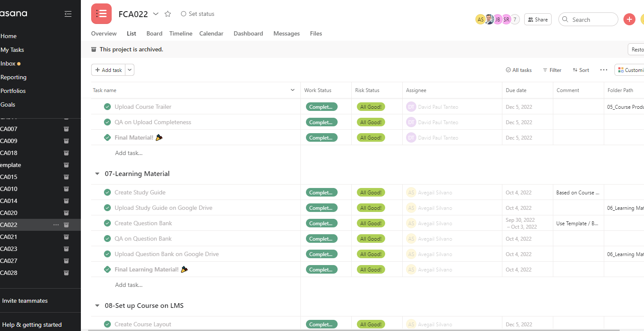Toggle completion check for QA on Question Bank
Image resolution: width=644 pixels, height=331 pixels.
click(x=107, y=239)
